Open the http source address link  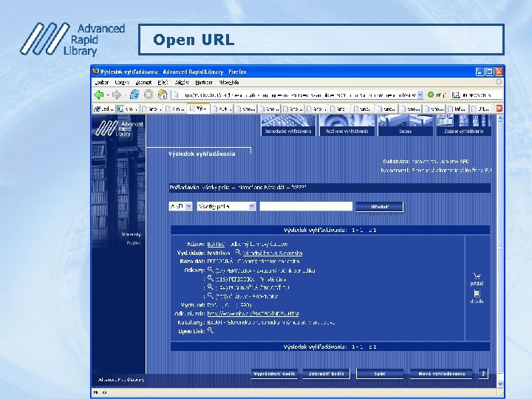click(253, 314)
